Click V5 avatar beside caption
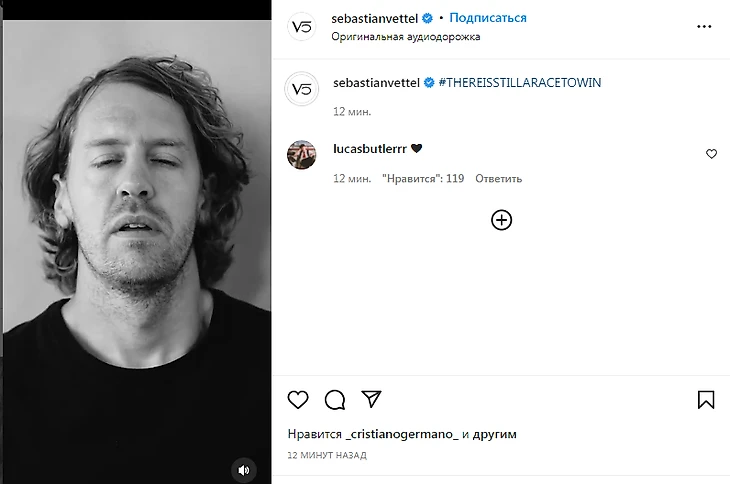Image resolution: width=730 pixels, height=484 pixels. click(303, 88)
